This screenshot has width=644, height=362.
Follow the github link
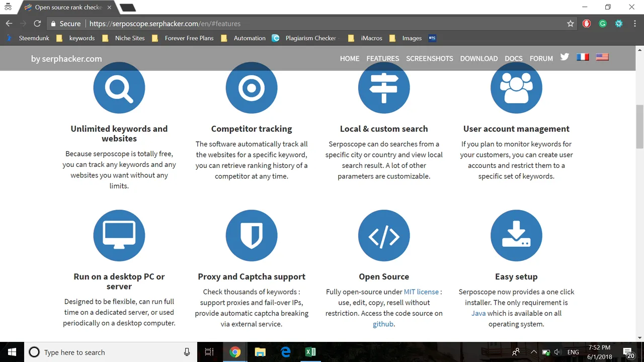[383, 324]
